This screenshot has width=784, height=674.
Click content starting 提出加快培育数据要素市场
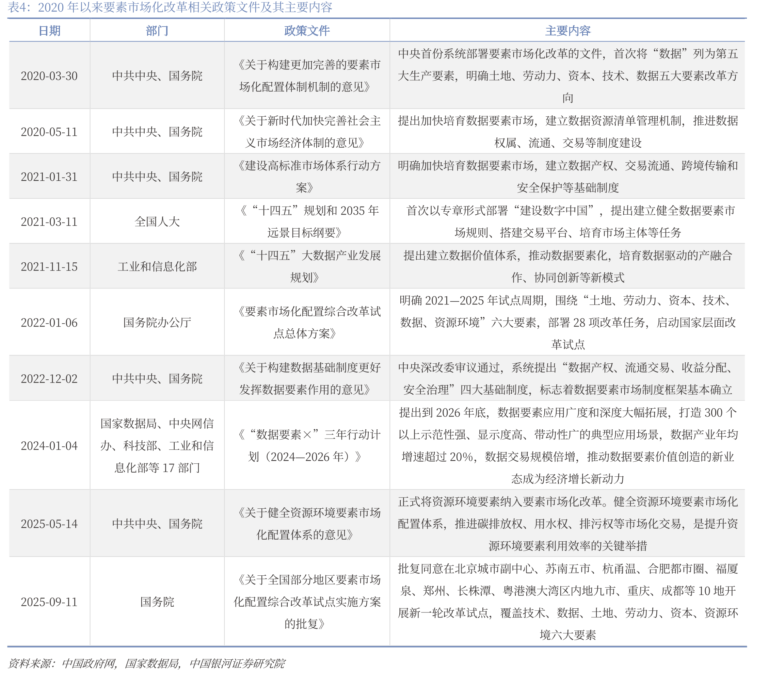tap(567, 132)
